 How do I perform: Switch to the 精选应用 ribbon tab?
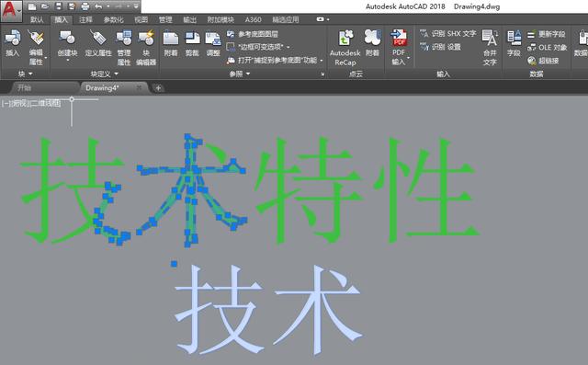[x=286, y=19]
